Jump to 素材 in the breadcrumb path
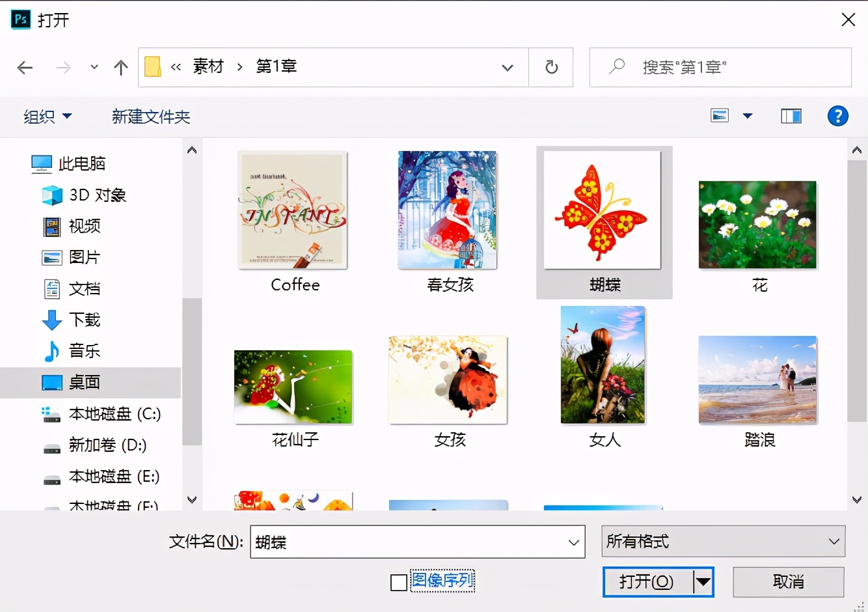 (207, 66)
